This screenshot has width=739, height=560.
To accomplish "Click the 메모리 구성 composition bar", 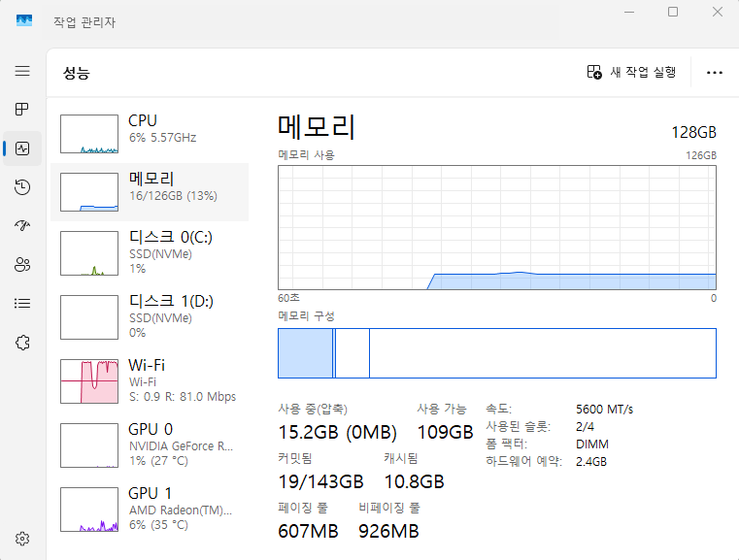I will [496, 353].
